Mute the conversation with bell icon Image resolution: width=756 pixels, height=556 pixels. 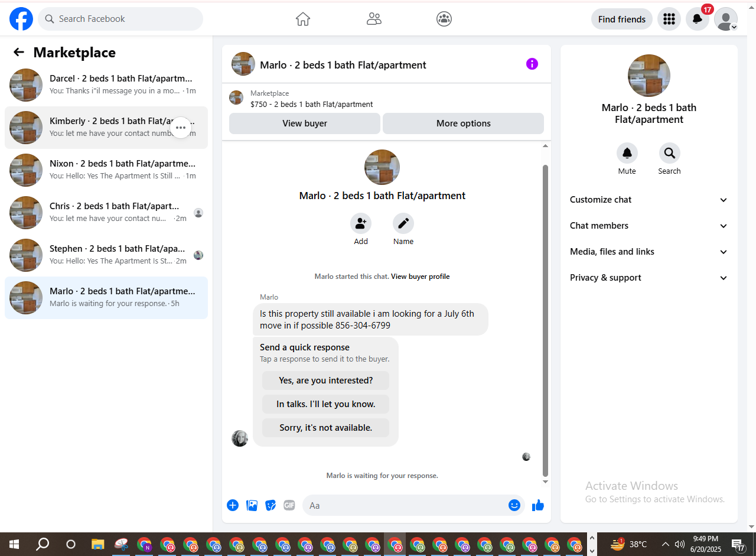click(x=627, y=153)
